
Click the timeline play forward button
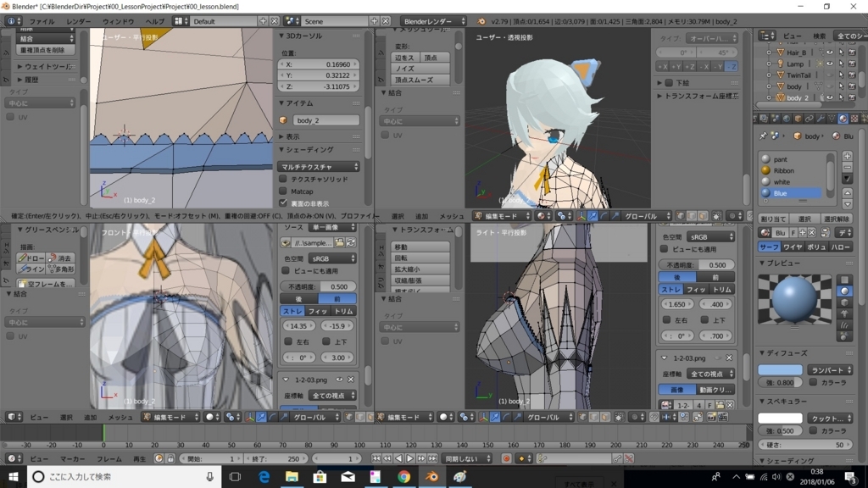[410, 458]
